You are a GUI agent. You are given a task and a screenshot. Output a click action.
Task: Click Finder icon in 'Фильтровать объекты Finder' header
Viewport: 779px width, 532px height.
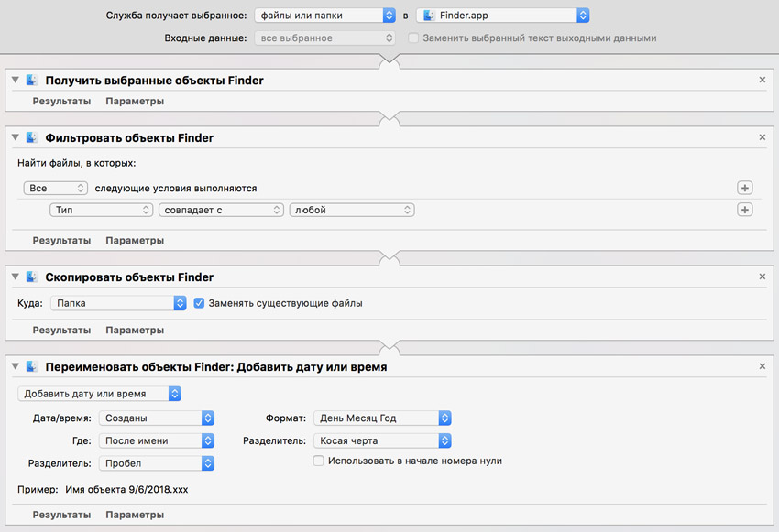[33, 138]
